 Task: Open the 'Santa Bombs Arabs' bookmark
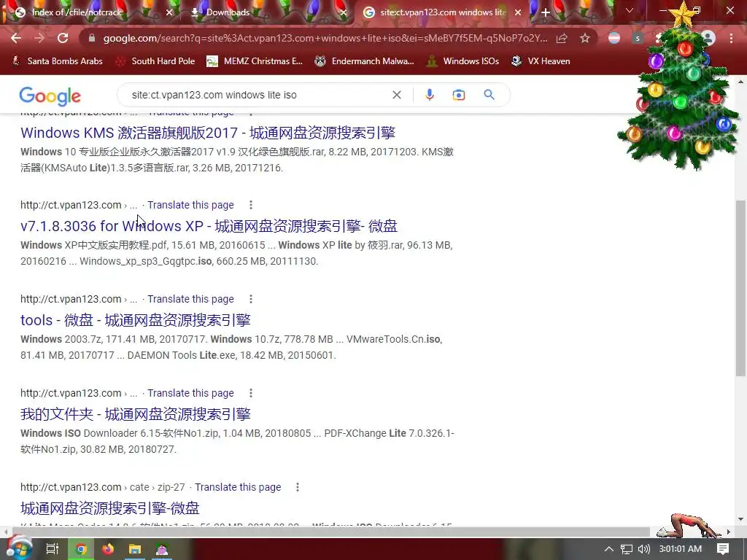point(57,61)
